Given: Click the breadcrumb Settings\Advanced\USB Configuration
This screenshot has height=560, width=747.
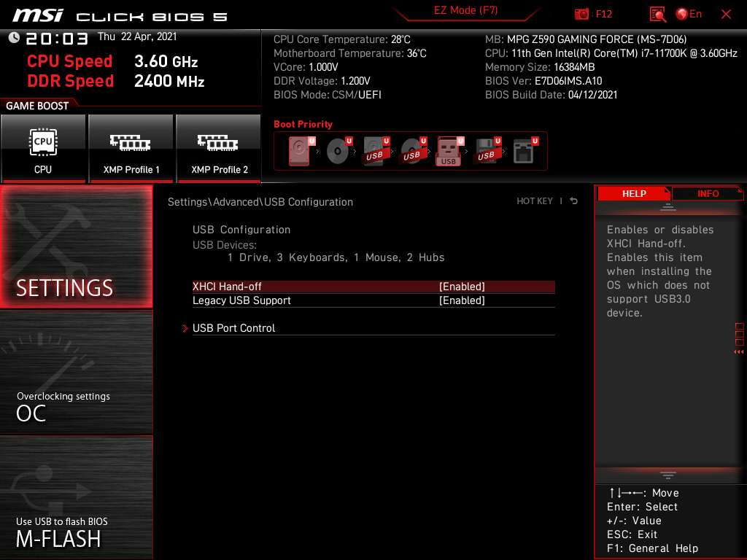Looking at the screenshot, I should coord(260,202).
